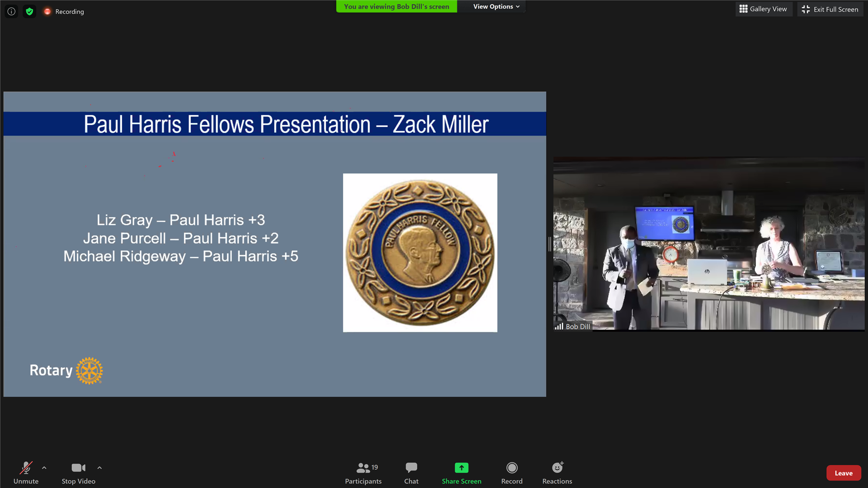
Task: Click the Paul Harris Fellow medallion image
Action: (x=420, y=253)
